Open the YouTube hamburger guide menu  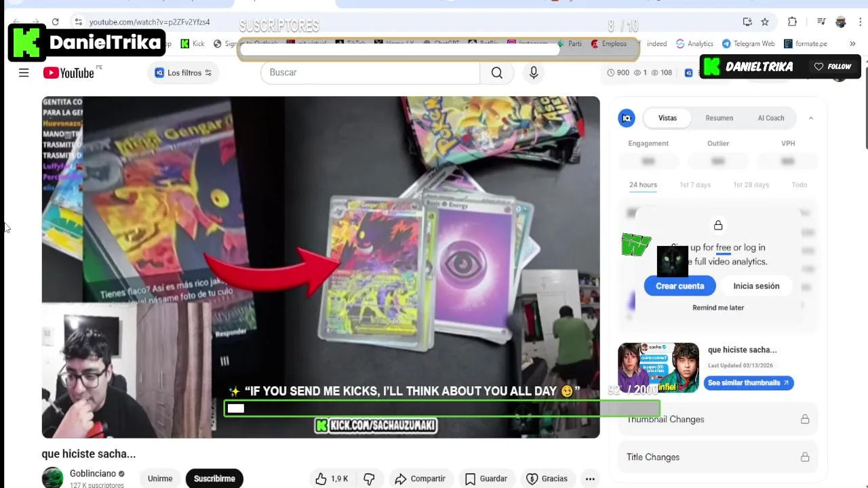[x=24, y=73]
